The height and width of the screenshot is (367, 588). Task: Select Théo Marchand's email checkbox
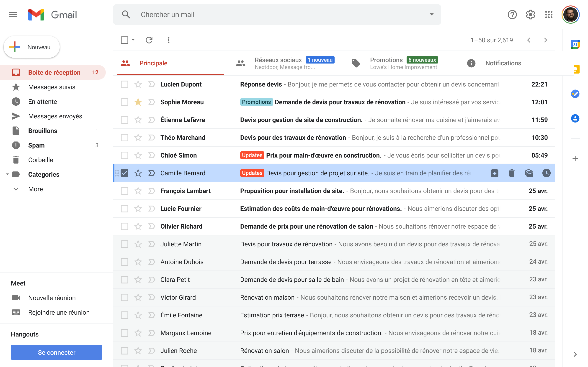pos(125,137)
